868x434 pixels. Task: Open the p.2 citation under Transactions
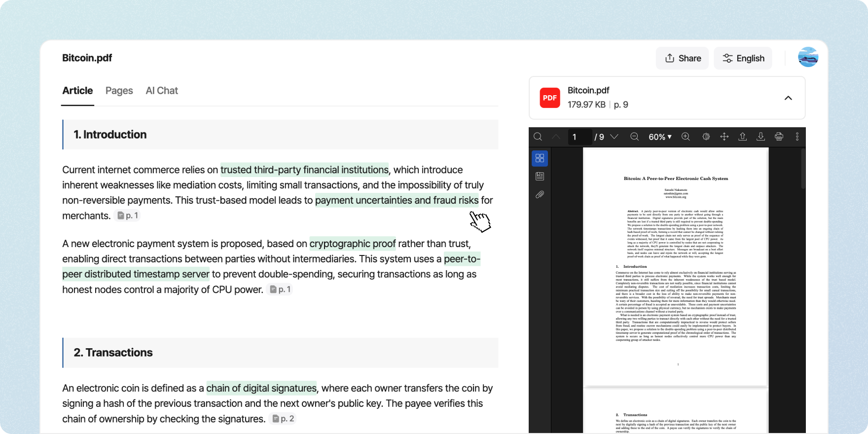click(x=283, y=419)
